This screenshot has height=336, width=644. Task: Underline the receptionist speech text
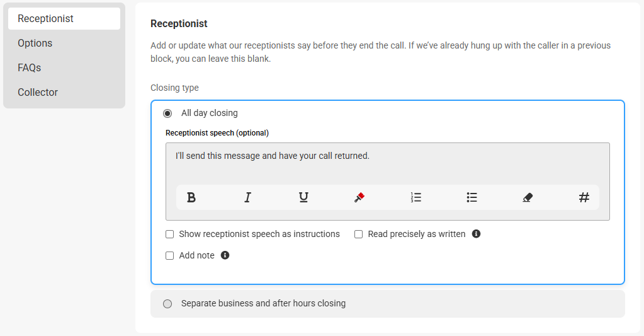pyautogui.click(x=303, y=197)
